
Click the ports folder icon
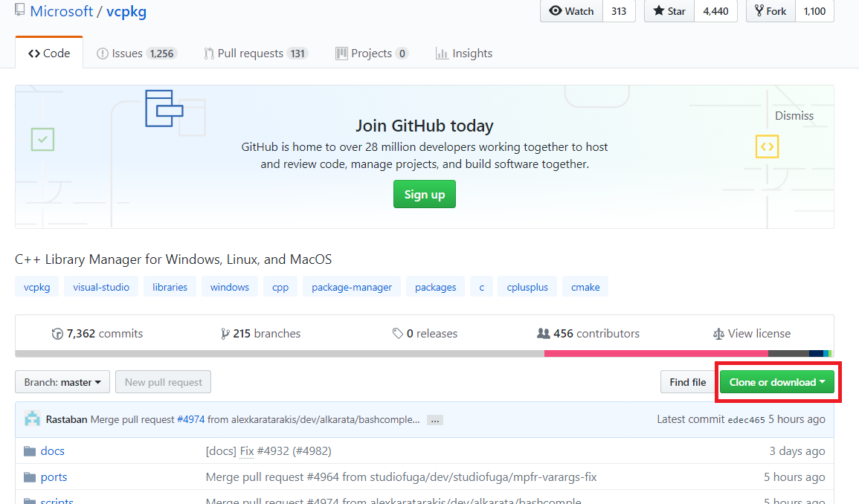(x=30, y=477)
